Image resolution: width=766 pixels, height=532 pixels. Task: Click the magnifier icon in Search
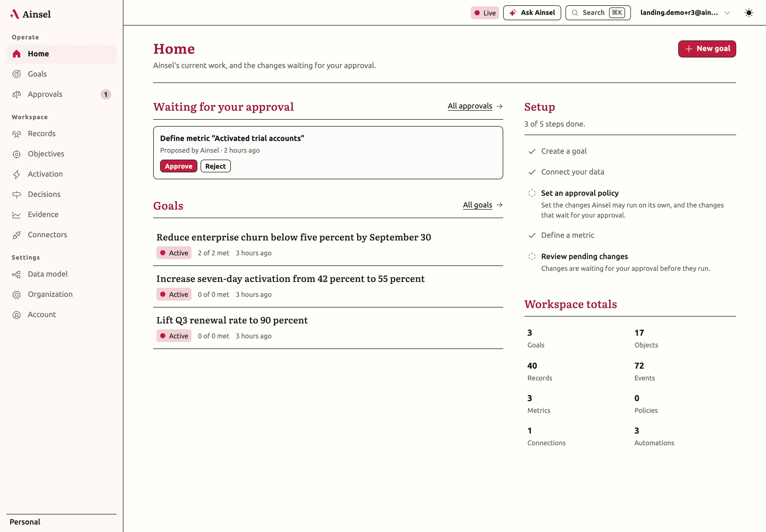pos(575,13)
